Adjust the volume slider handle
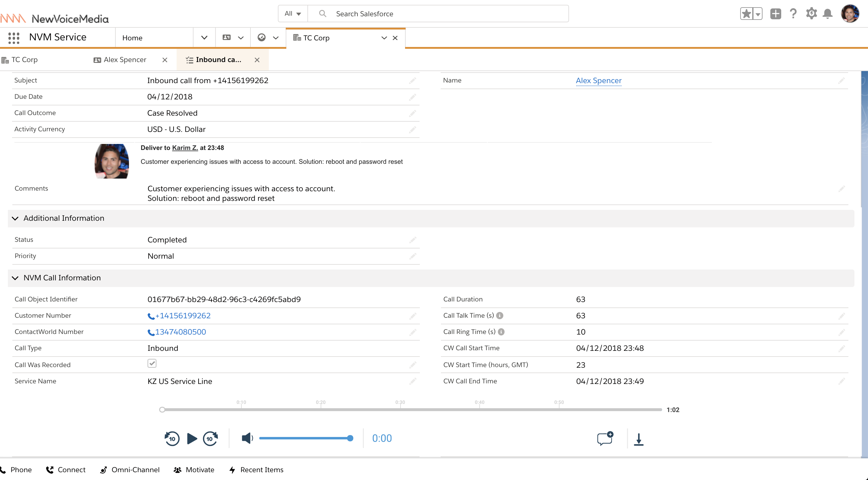The image size is (868, 480). tap(350, 438)
